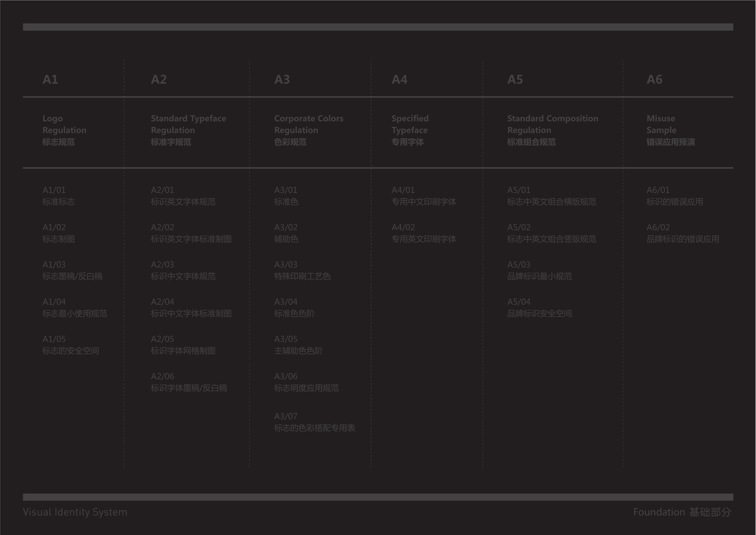This screenshot has width=756, height=535.
Task: Select the Corporate Colors Regulation title
Action: [309, 130]
